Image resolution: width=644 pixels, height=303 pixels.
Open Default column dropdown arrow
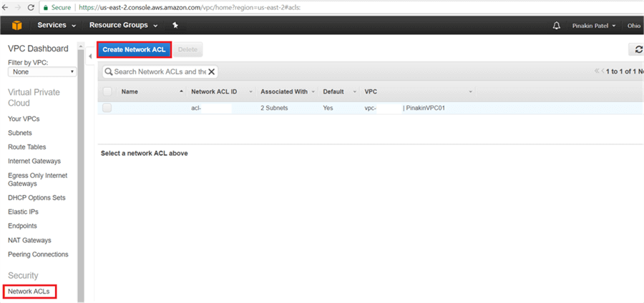pyautogui.click(x=355, y=92)
